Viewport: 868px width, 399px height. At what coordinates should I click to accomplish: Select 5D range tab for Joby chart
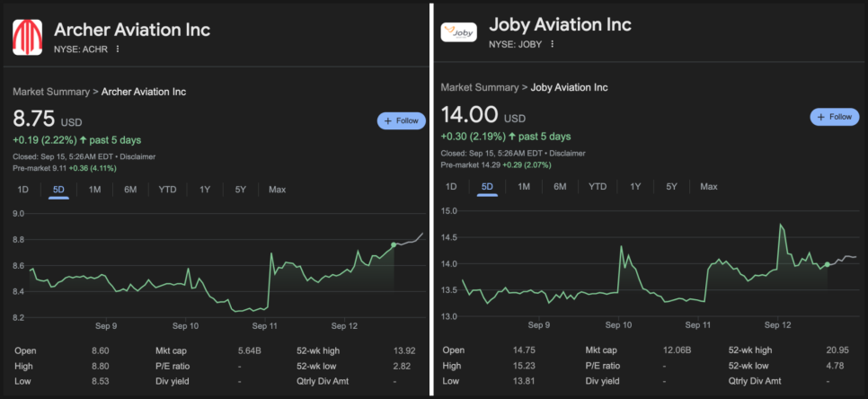click(x=487, y=187)
